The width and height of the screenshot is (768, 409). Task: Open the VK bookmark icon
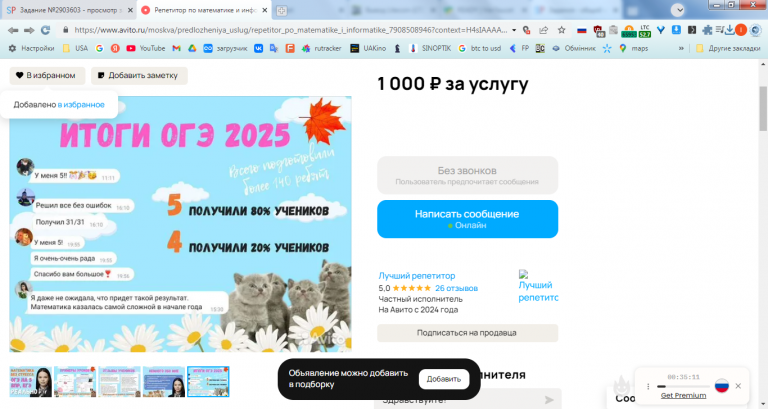click(259, 48)
